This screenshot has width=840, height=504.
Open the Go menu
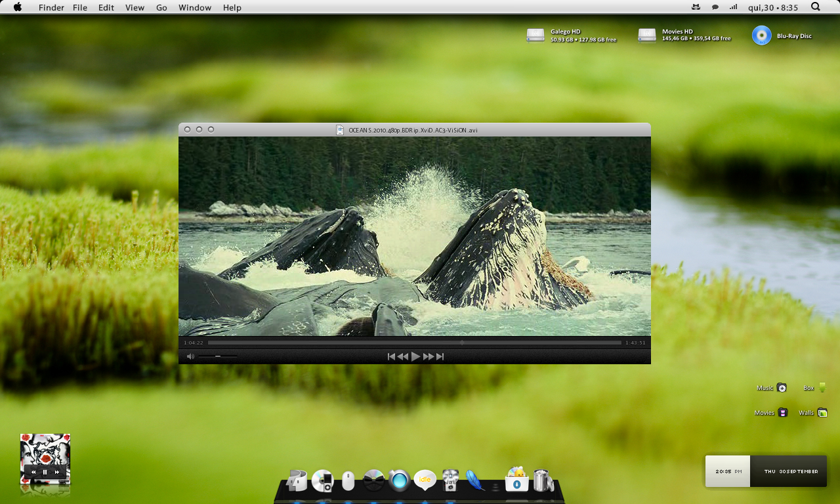tap(161, 7)
